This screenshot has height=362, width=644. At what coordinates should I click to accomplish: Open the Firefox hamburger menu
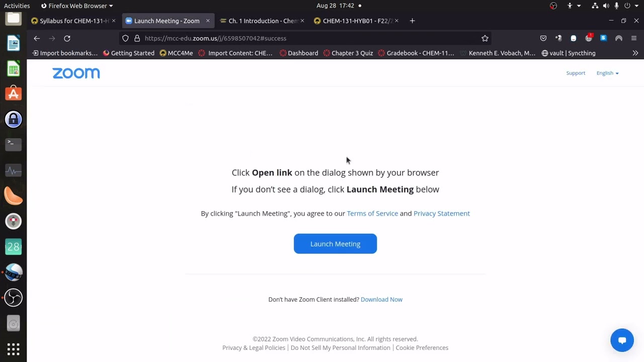pyautogui.click(x=634, y=38)
